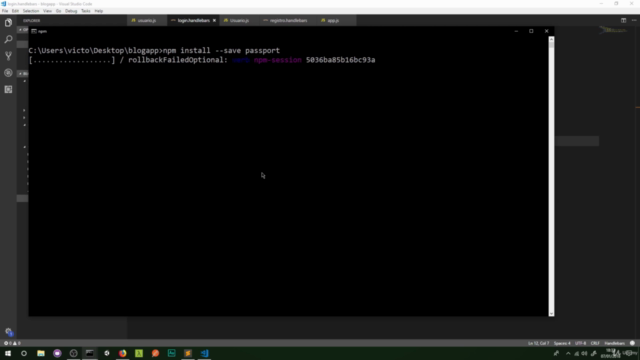The width and height of the screenshot is (640, 360).
Task: Click the network icon in system tray
Action: pos(576,353)
